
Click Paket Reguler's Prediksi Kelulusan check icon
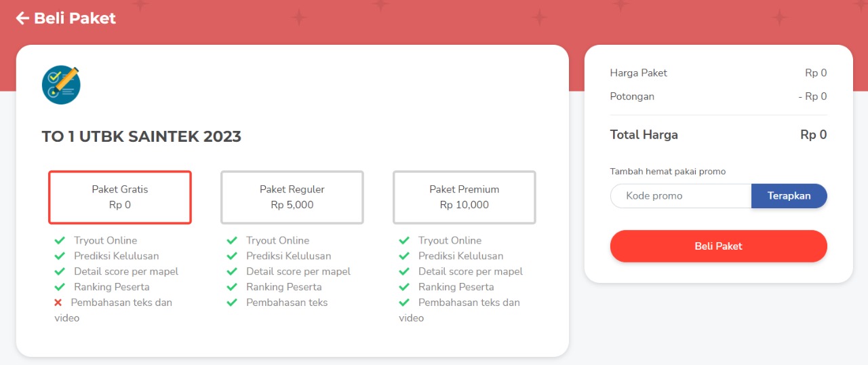click(x=232, y=256)
